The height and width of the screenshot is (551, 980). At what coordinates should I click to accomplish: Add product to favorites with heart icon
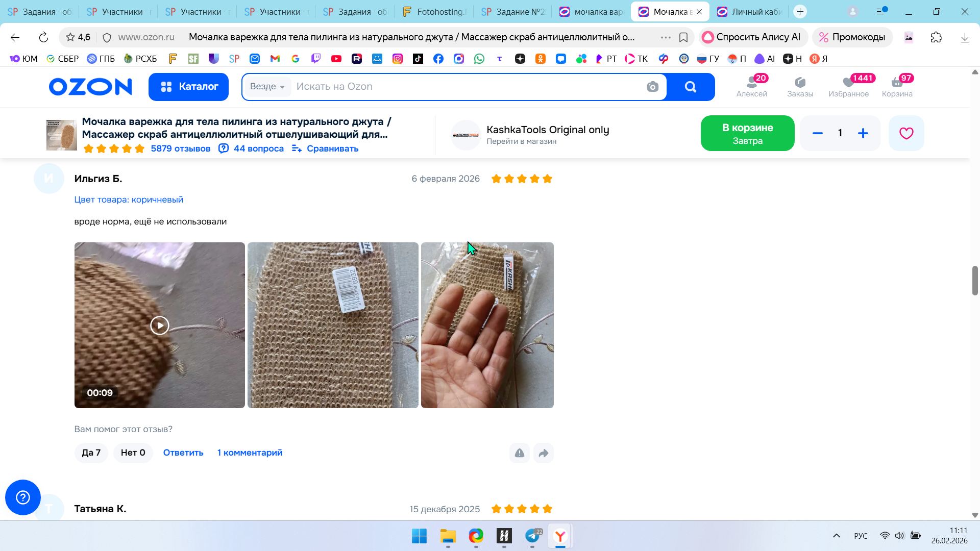(x=906, y=133)
